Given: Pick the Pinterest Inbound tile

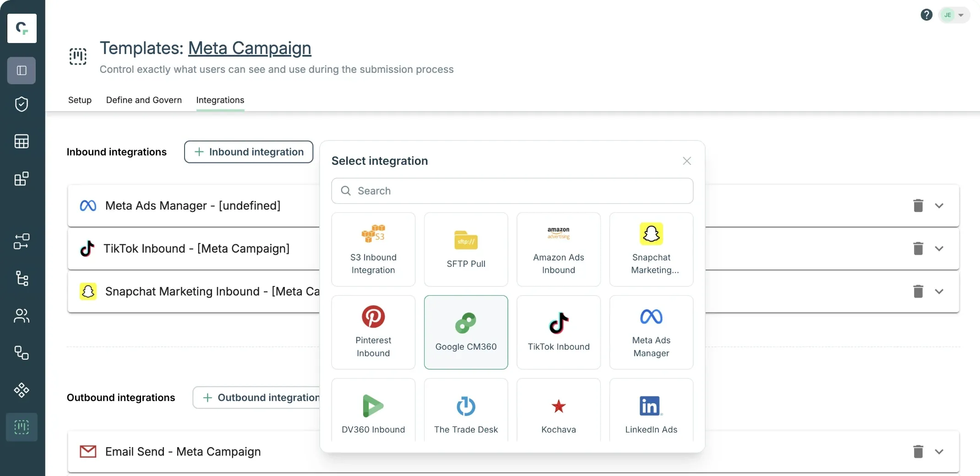Looking at the screenshot, I should coord(373,332).
